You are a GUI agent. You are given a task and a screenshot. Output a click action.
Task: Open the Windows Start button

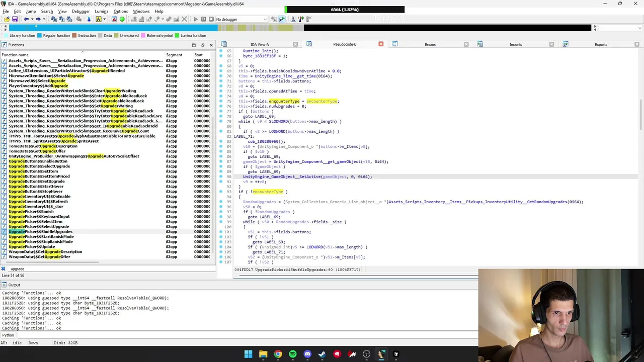point(248,354)
